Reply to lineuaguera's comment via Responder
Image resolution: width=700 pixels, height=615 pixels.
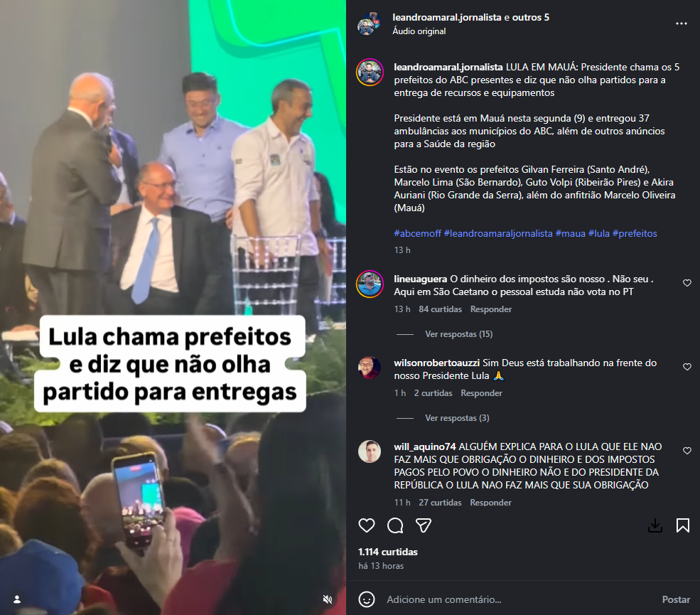click(x=490, y=309)
